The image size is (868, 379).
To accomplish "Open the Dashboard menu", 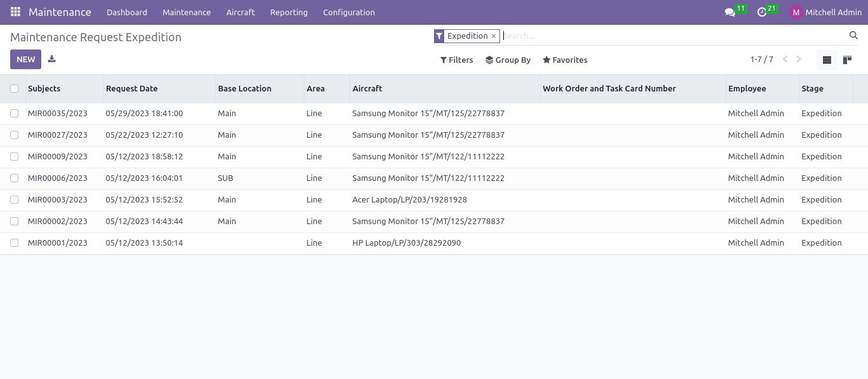I will (127, 12).
